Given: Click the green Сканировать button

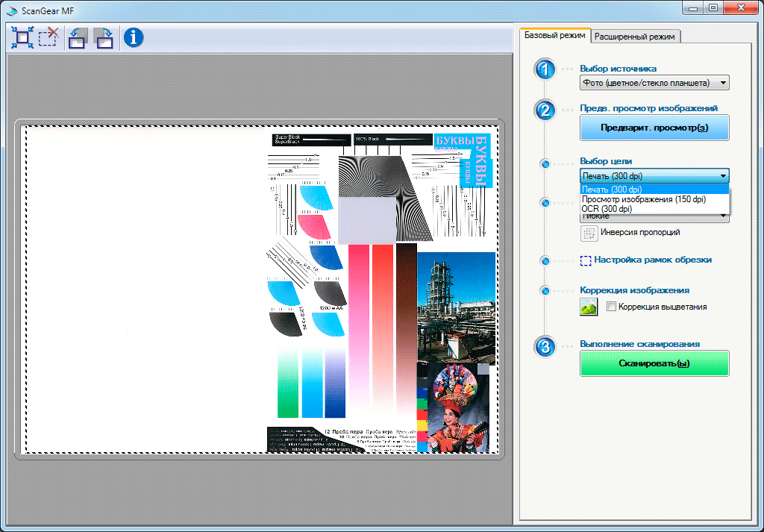Looking at the screenshot, I should point(654,363).
